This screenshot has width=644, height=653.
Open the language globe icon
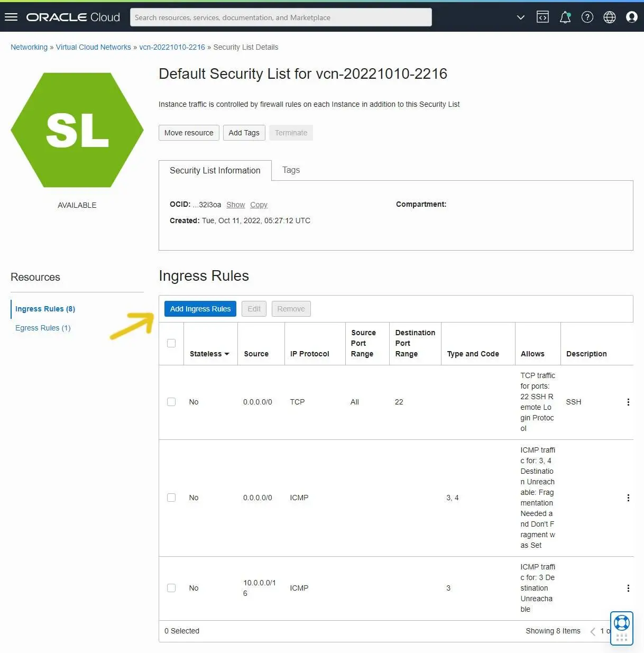point(610,17)
